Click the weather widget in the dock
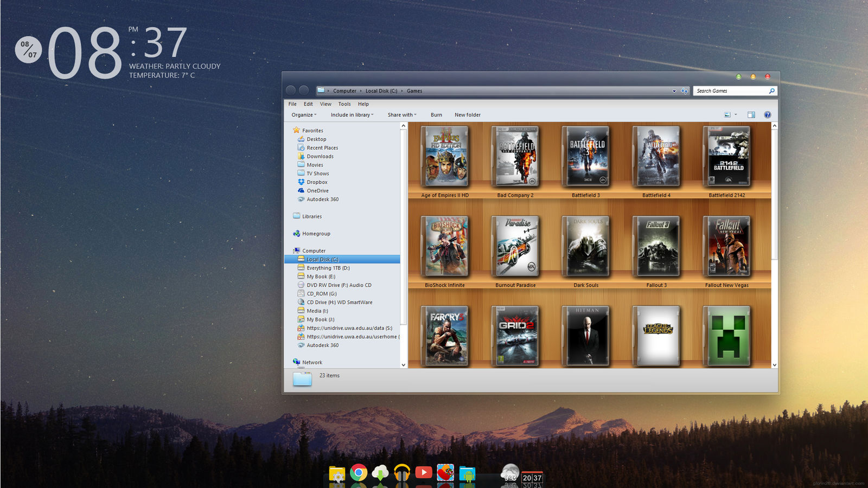The width and height of the screenshot is (868, 488). pos(510,473)
